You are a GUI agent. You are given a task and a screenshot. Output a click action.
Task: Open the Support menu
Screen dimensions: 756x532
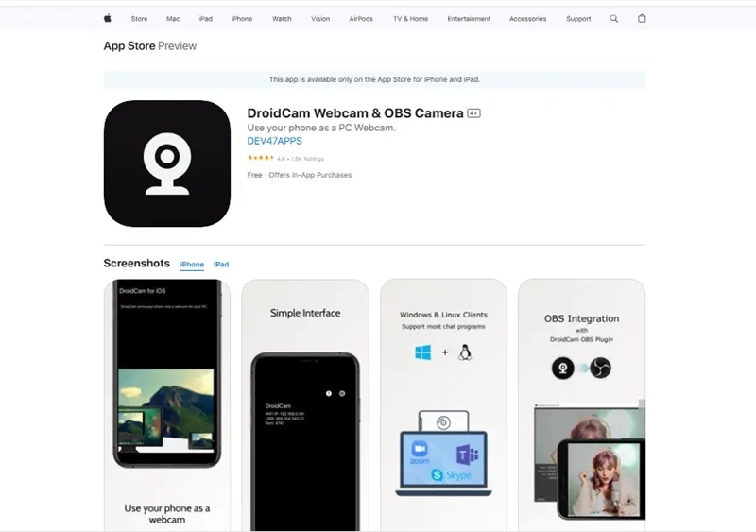tap(578, 19)
